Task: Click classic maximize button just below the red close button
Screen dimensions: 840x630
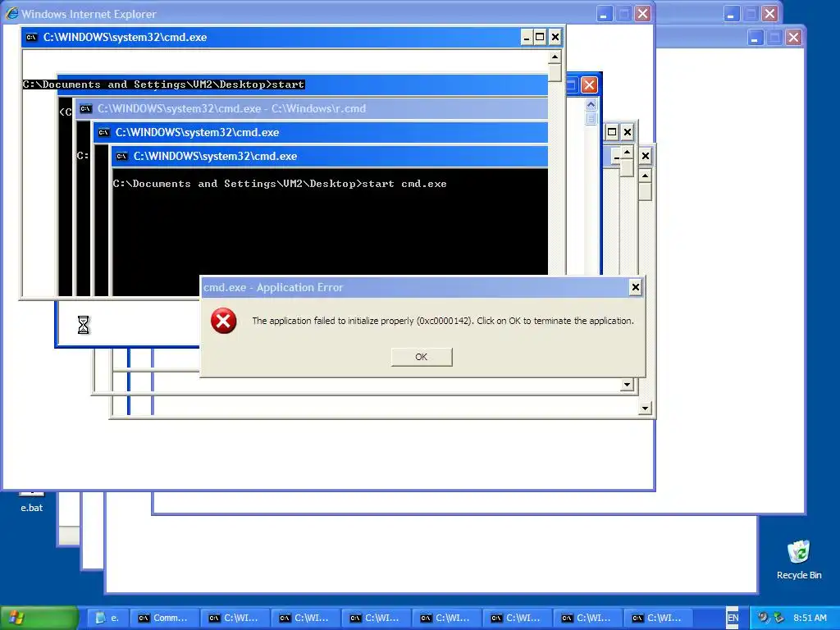Action: tap(612, 132)
